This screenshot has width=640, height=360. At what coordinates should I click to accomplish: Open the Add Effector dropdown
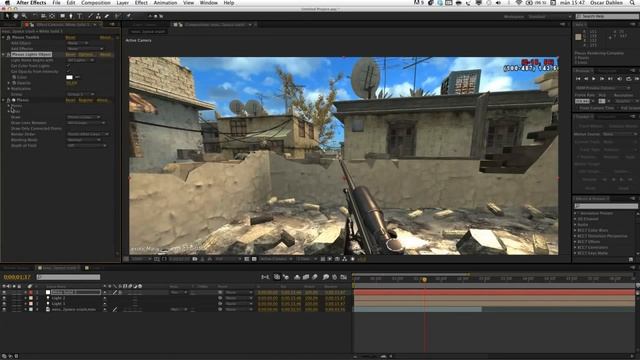click(x=85, y=49)
